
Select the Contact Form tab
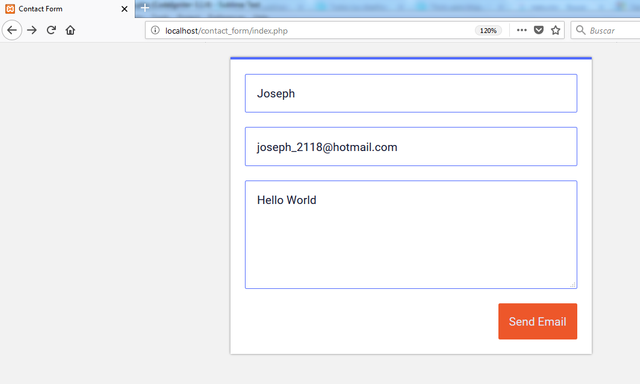(67, 9)
